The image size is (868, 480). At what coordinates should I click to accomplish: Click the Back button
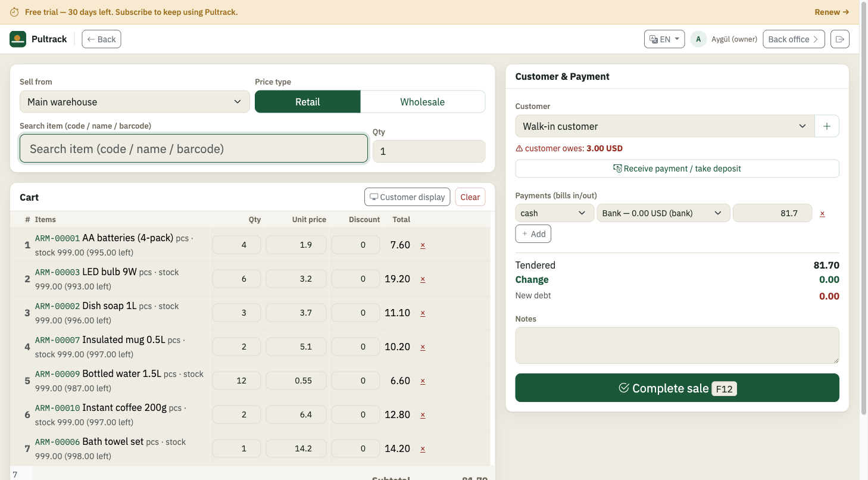pyautogui.click(x=101, y=39)
